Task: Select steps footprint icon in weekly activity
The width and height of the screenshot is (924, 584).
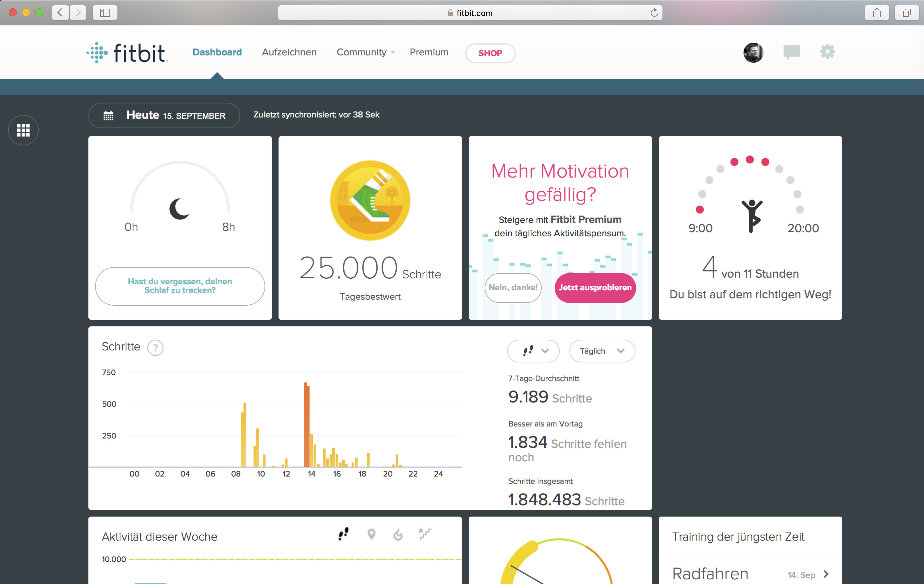Action: click(x=344, y=534)
